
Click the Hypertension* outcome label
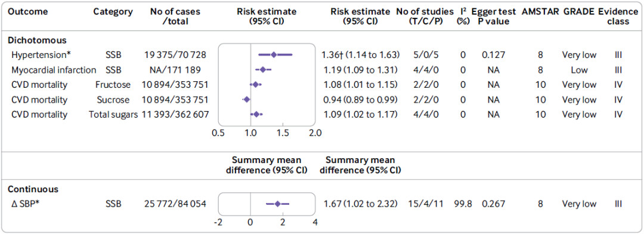37,55
